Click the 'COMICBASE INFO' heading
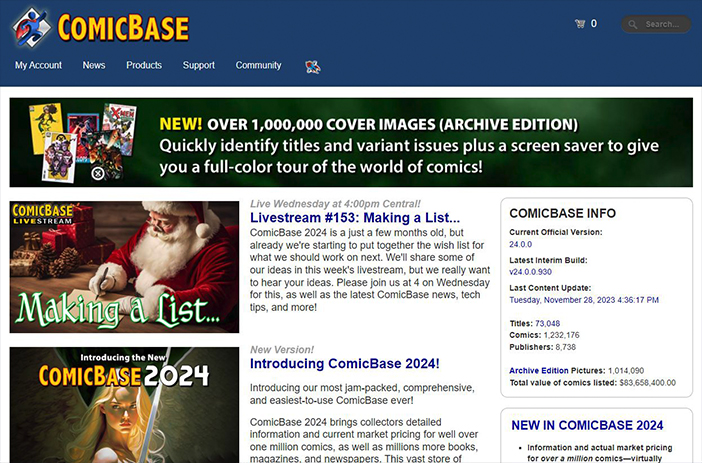The width and height of the screenshot is (702, 463). (x=562, y=213)
